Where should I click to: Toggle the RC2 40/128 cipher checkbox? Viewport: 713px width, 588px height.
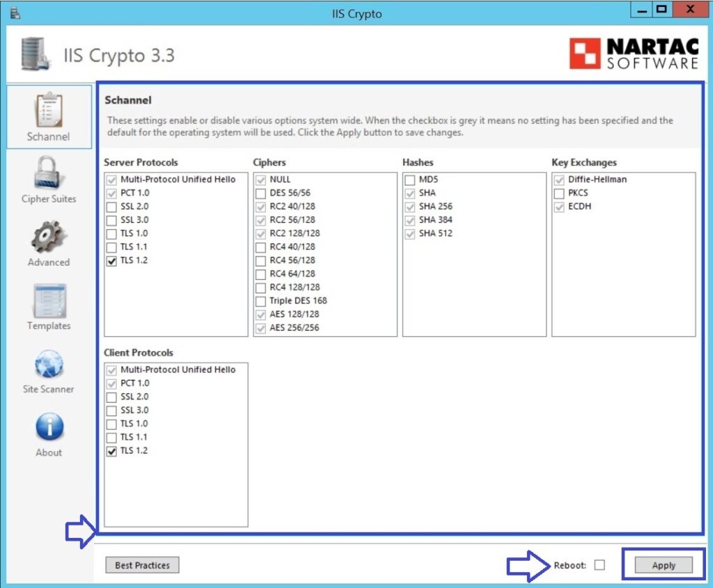(260, 207)
